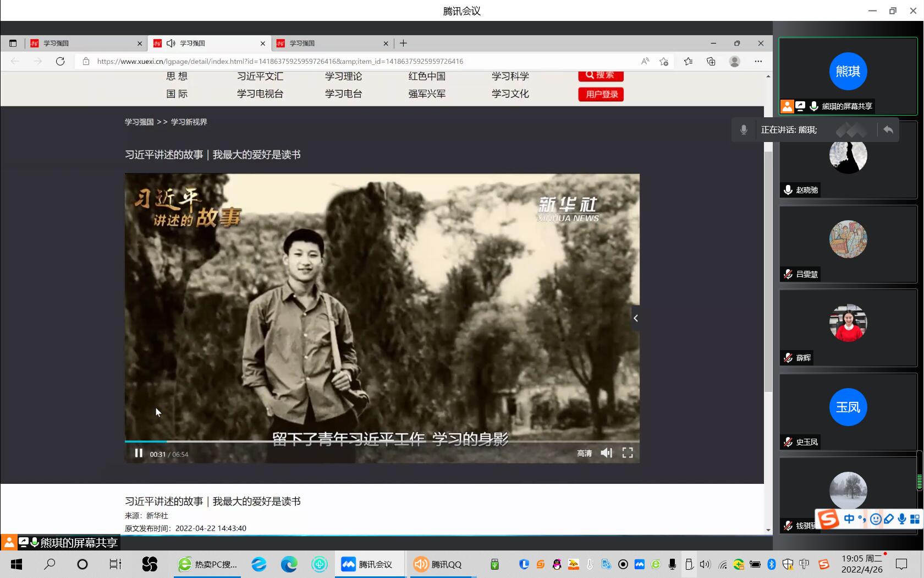Refresh the browser page
Viewport: 924px width, 578px height.
(61, 61)
